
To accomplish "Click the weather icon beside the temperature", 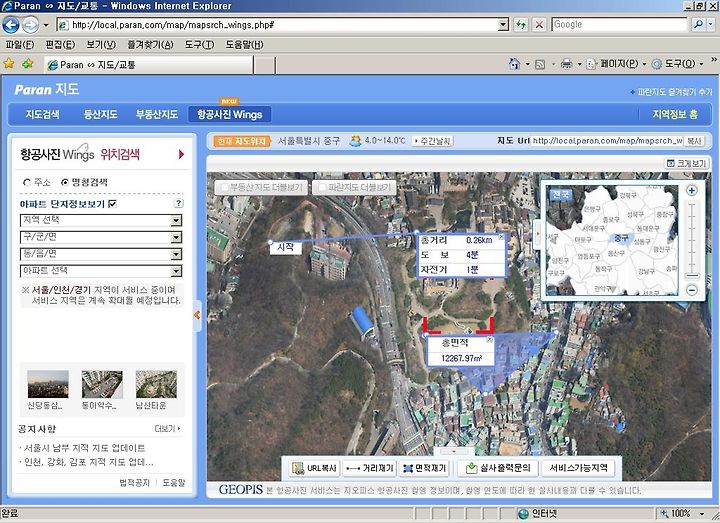I will coord(355,141).
